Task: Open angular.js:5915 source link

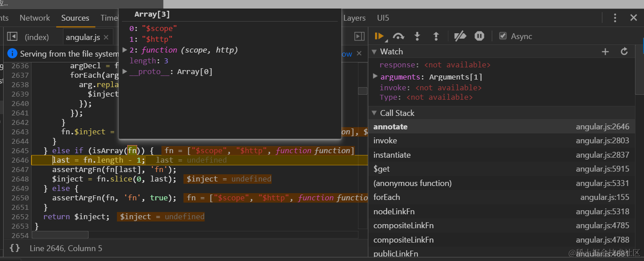Action: tap(603, 169)
